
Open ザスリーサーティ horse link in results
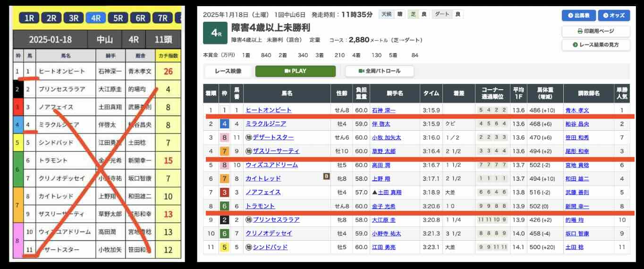[276, 151]
